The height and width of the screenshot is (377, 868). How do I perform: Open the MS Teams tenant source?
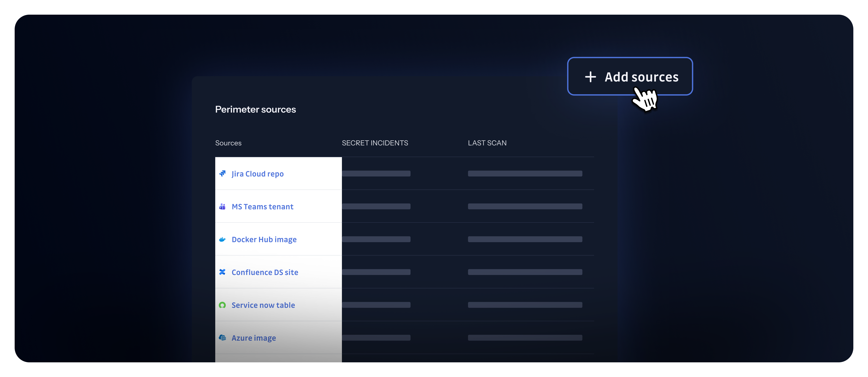pyautogui.click(x=262, y=206)
